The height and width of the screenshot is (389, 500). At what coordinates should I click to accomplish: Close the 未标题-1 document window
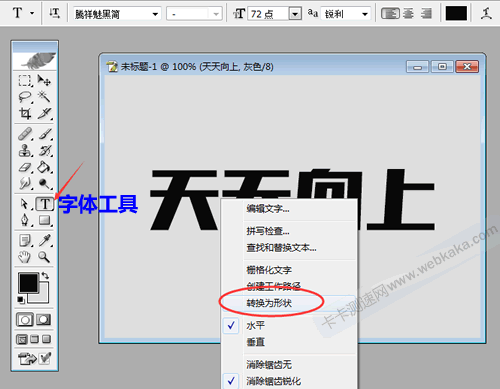467,67
